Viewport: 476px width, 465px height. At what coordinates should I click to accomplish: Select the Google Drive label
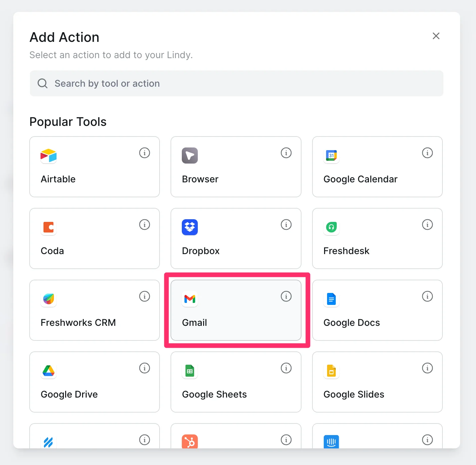(69, 395)
